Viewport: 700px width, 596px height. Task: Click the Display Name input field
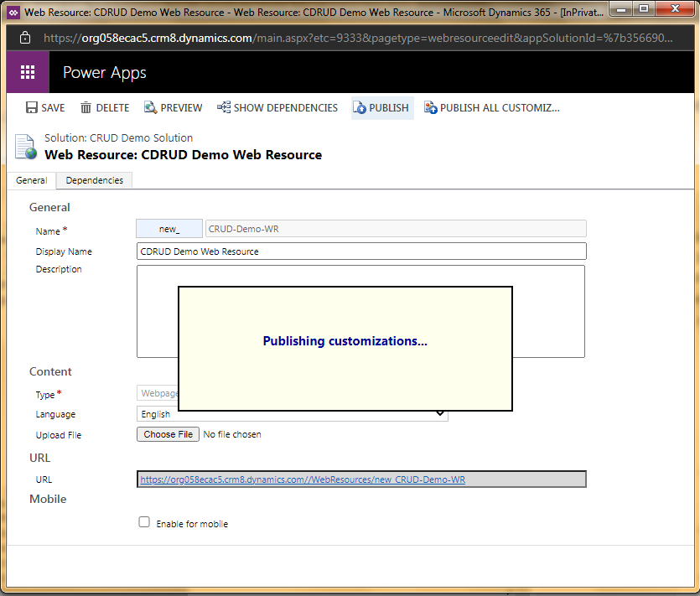pos(361,251)
